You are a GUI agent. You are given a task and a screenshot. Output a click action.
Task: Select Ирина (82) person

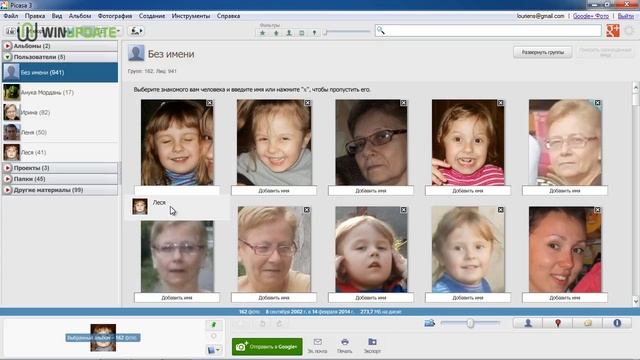click(60, 112)
